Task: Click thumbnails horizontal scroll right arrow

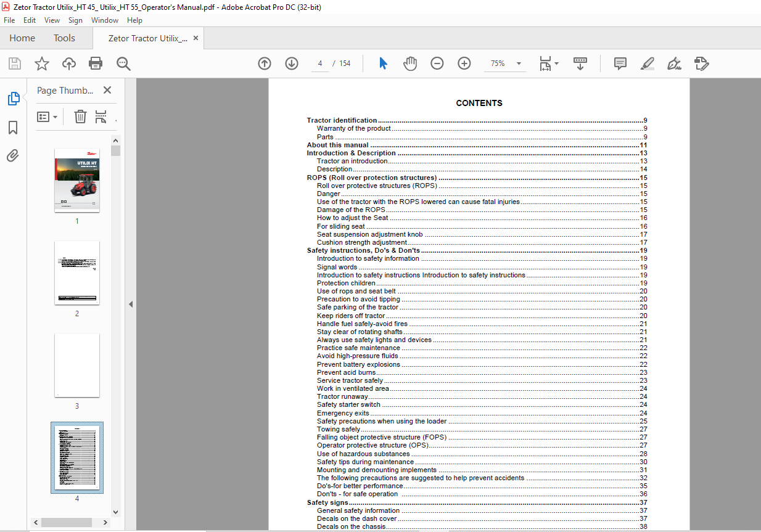Action: 105,522
